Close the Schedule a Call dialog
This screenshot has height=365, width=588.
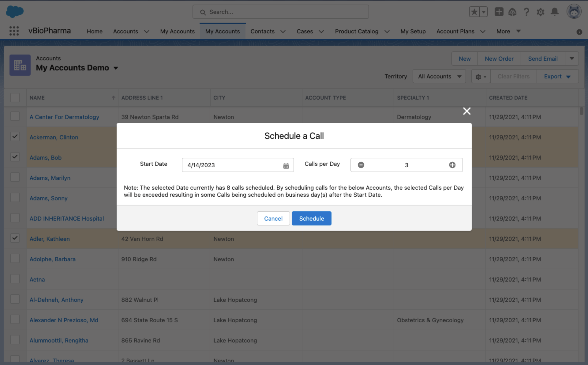pyautogui.click(x=466, y=111)
